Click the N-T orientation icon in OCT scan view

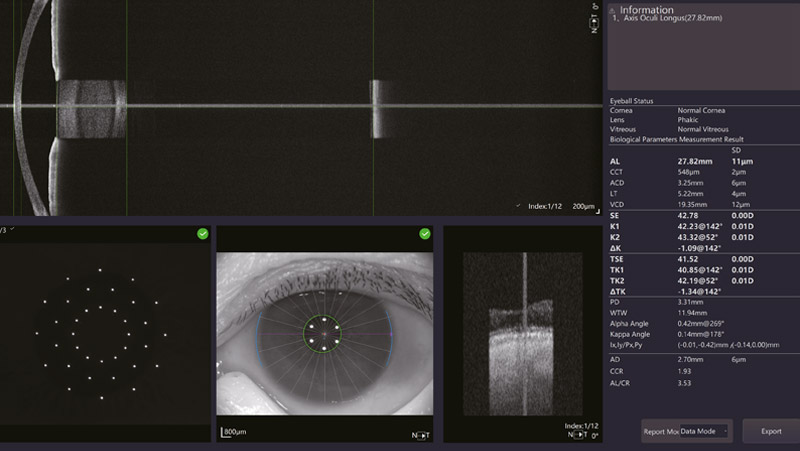tap(594, 23)
